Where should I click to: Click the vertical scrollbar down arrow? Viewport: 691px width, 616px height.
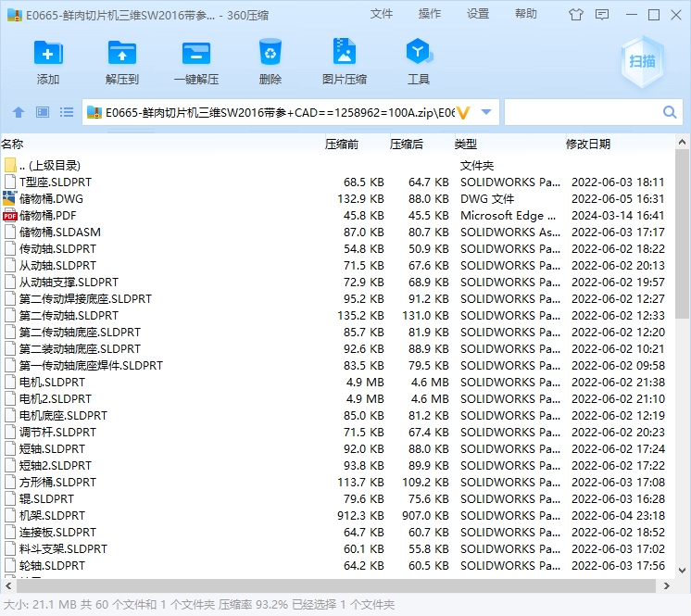pos(682,571)
